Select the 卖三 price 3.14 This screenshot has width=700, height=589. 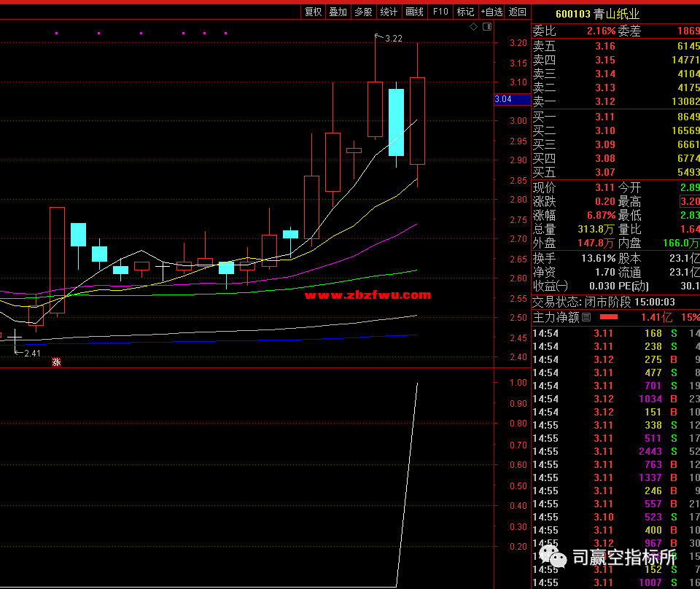pyautogui.click(x=605, y=74)
